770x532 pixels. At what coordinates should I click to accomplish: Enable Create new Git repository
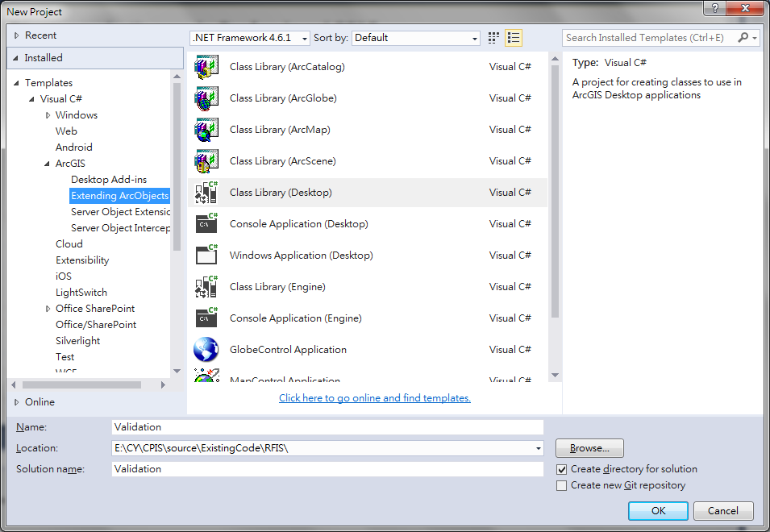[562, 485]
